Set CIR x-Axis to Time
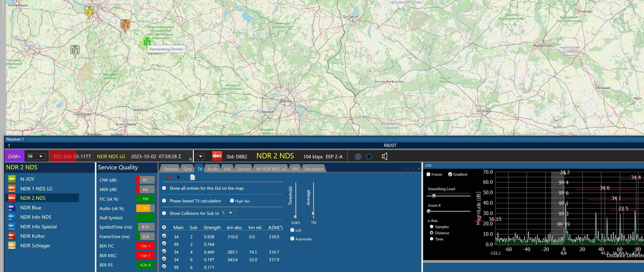Image resolution: width=644 pixels, height=272 pixels. coord(432,239)
